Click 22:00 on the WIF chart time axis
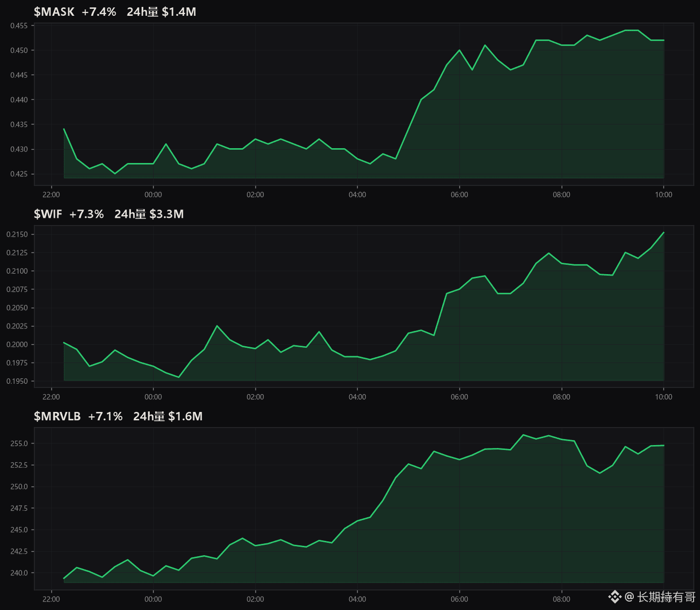This screenshot has width=700, height=610. coord(51,397)
